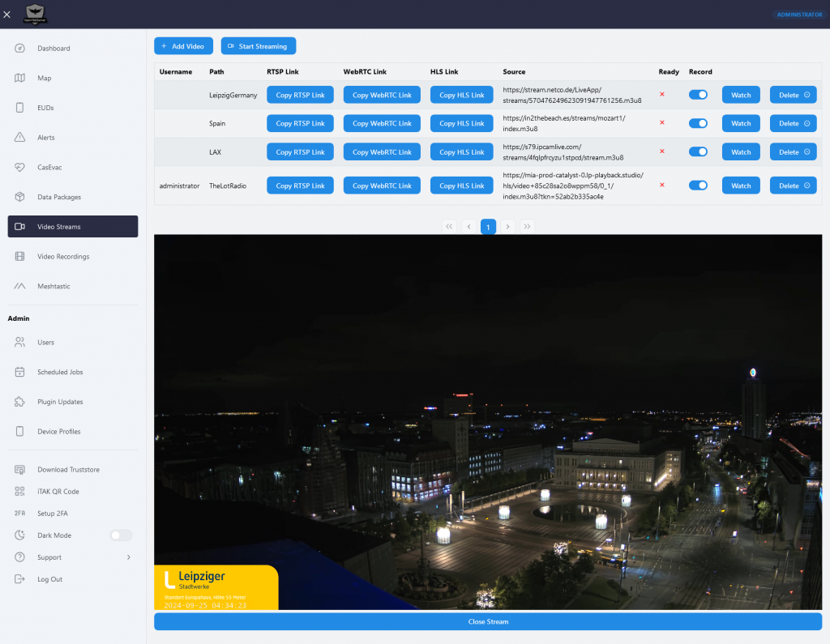Screen dimensions: 830x644
Task: Open the Data Packages box icon
Action: pyautogui.click(x=19, y=197)
